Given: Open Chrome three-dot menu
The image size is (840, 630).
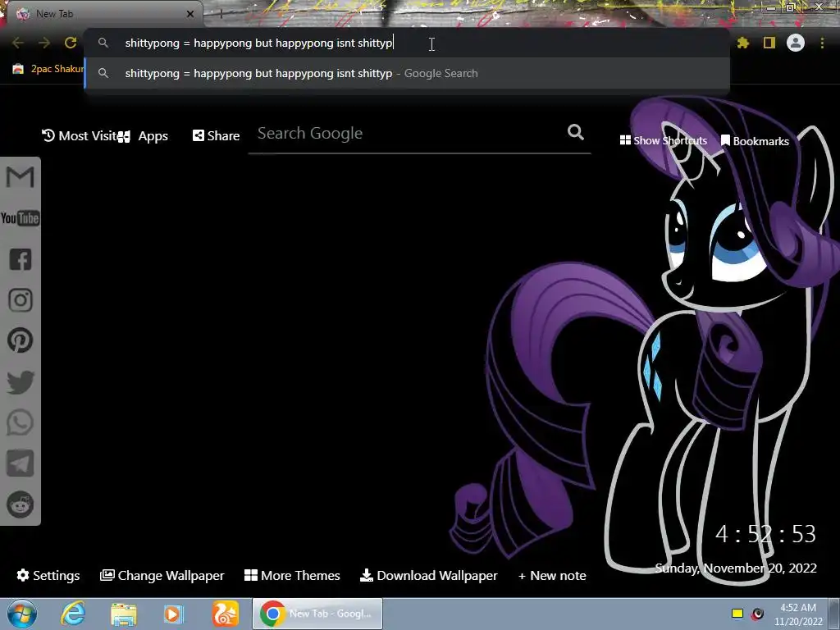Looking at the screenshot, I should coord(822,43).
